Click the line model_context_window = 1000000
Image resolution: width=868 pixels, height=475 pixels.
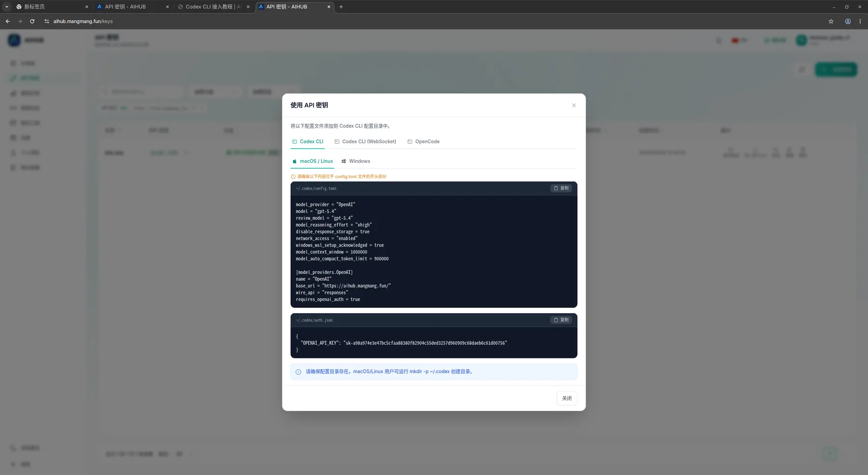coord(331,252)
